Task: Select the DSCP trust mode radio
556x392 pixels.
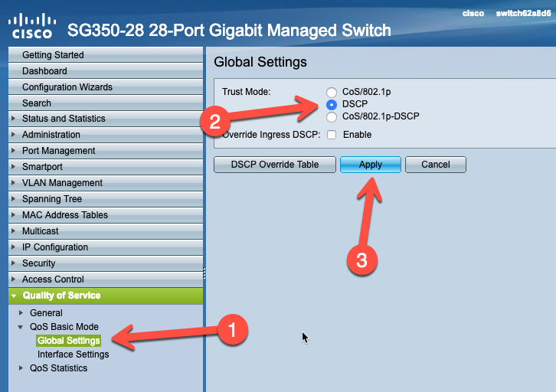Action: (332, 105)
